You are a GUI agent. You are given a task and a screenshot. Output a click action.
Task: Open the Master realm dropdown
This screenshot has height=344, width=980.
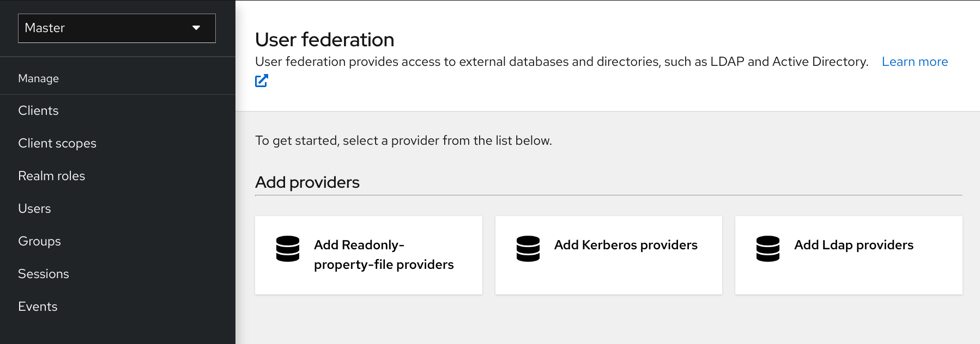coord(116,28)
